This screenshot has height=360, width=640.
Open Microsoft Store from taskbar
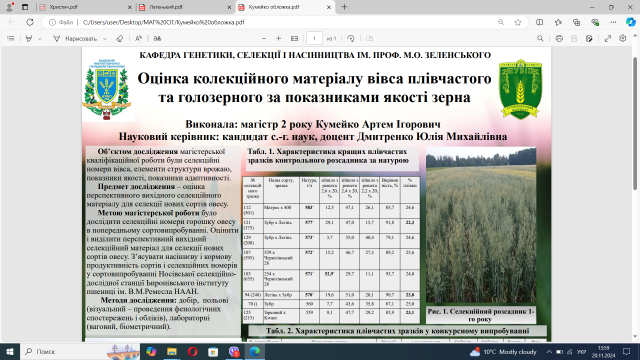[x=213, y=351]
